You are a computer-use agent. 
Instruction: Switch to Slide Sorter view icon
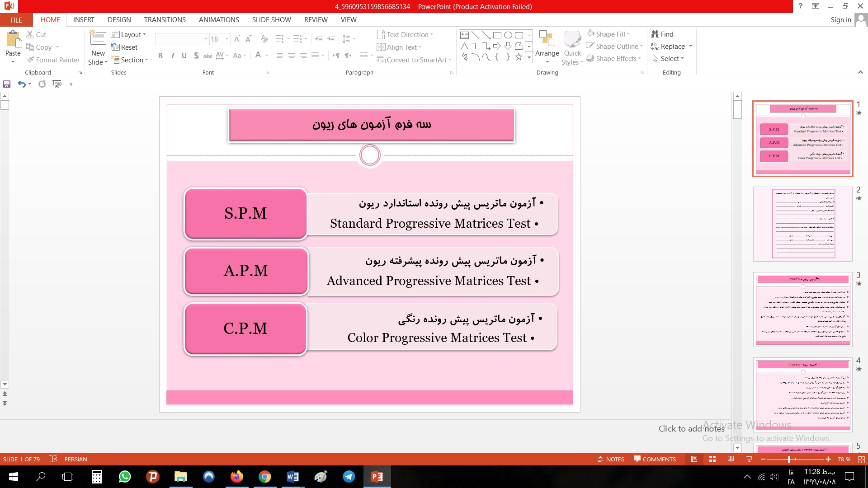[712, 459]
